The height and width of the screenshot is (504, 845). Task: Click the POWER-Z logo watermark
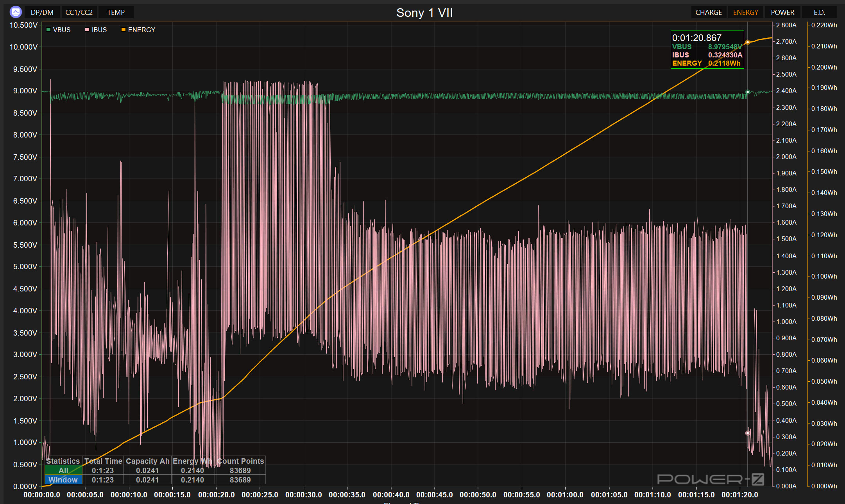710,479
